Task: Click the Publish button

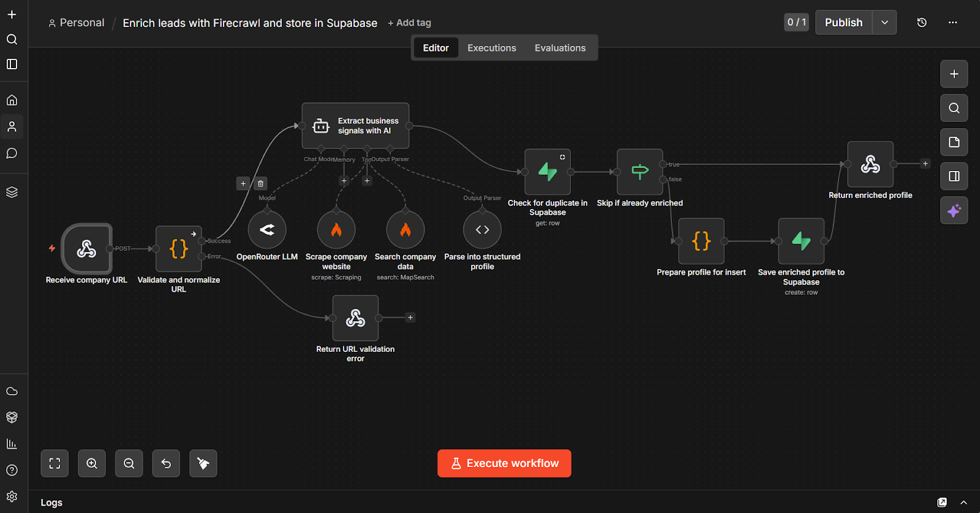Action: click(x=843, y=23)
